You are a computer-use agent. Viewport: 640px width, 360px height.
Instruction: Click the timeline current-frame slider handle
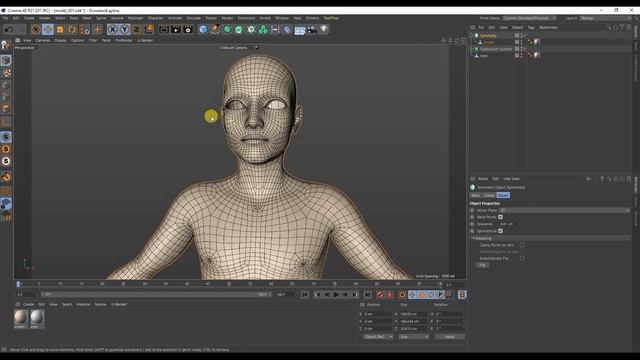click(x=18, y=284)
